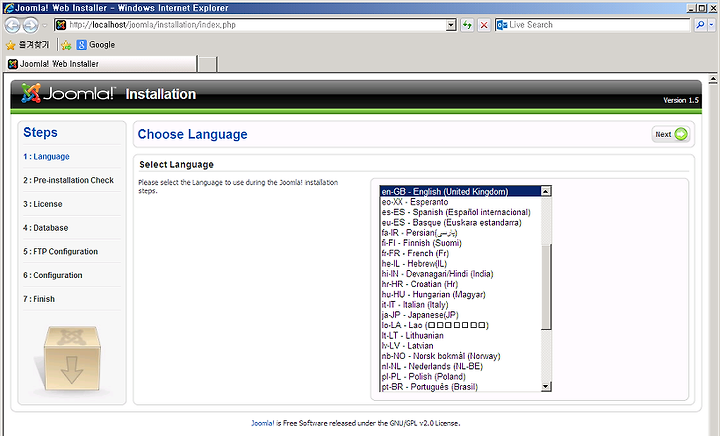Select it-IT Italian option

[x=461, y=305]
